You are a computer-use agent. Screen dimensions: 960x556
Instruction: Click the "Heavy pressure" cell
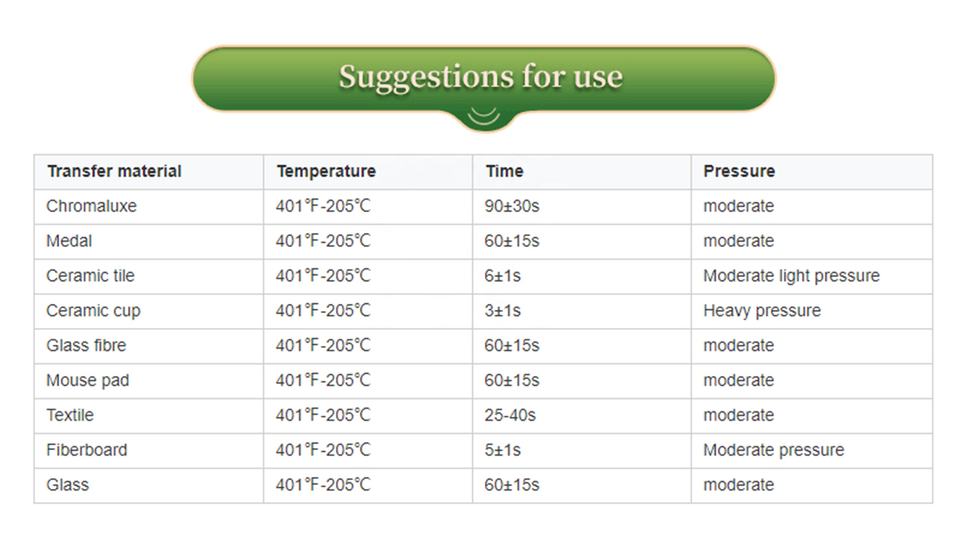pyautogui.click(x=762, y=311)
